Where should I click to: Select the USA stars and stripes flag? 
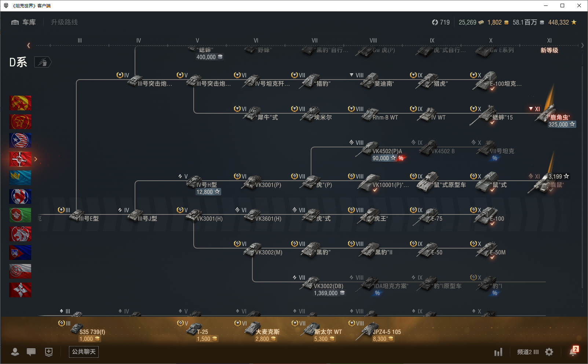click(20, 140)
